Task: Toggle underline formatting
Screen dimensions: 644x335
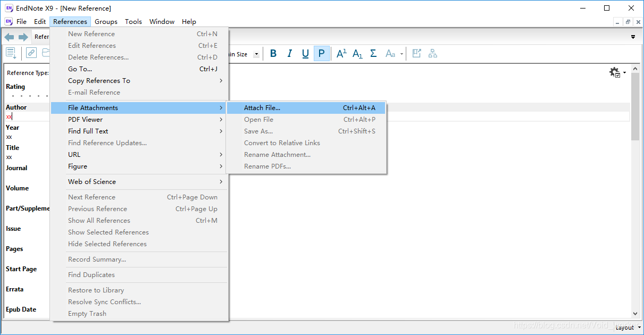Action: (305, 54)
